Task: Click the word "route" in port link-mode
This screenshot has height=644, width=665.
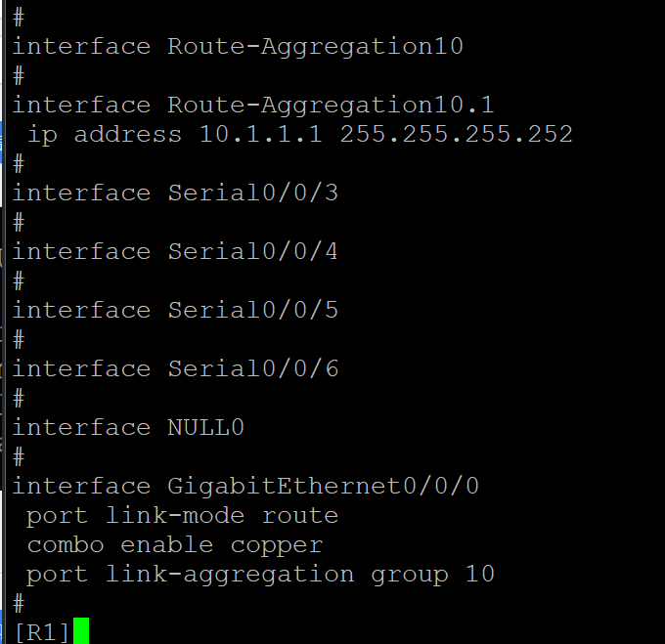Action: [299, 515]
